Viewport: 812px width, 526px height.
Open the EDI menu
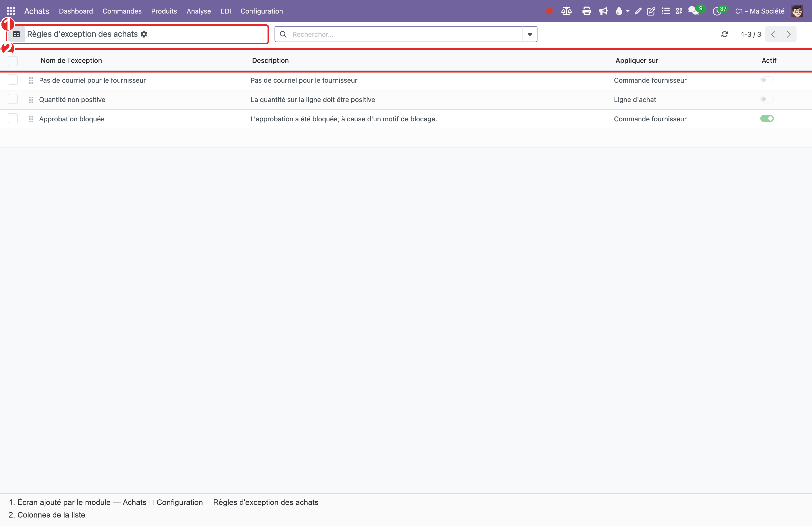225,11
